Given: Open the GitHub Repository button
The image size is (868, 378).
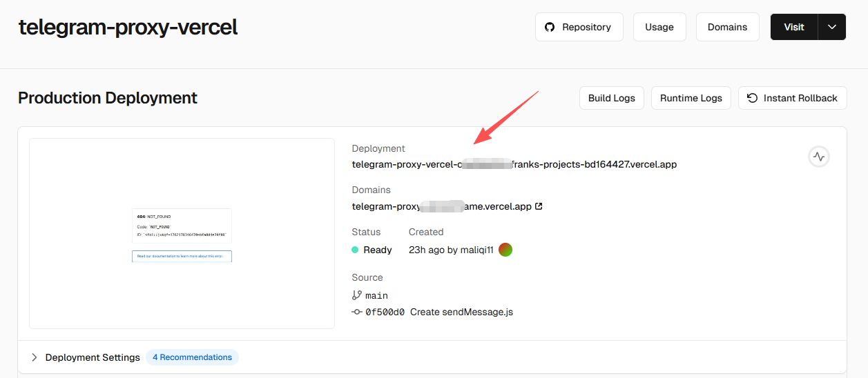Looking at the screenshot, I should [x=579, y=27].
